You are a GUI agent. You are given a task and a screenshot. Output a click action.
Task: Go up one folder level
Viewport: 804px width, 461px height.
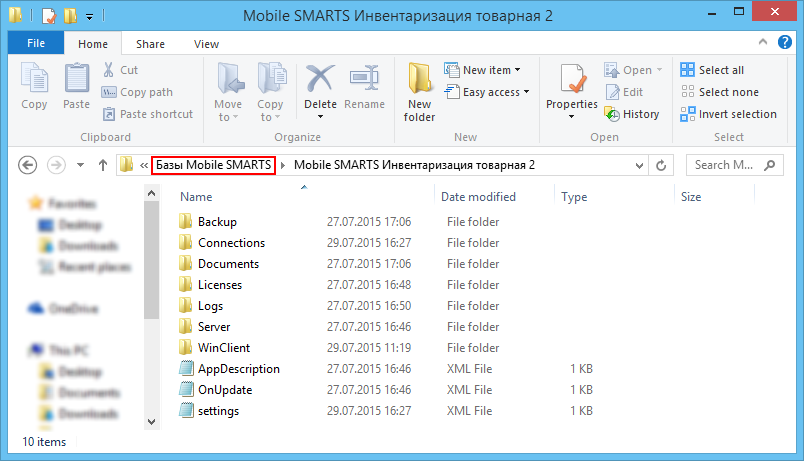coord(103,165)
